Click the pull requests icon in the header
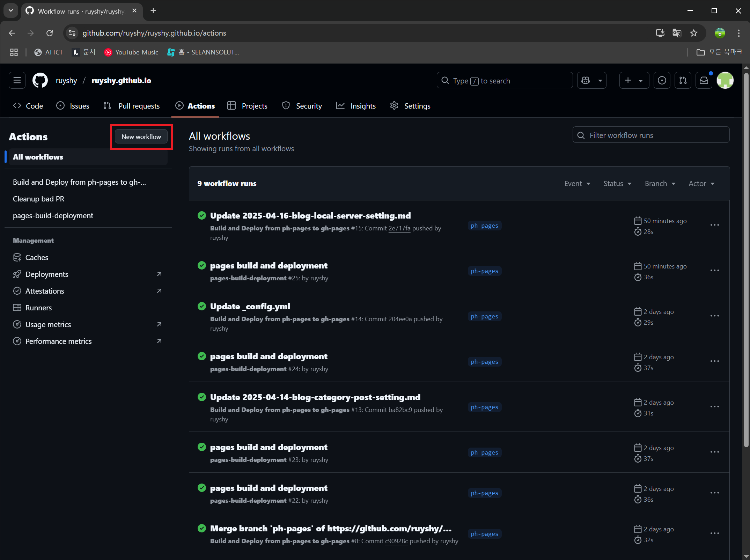The height and width of the screenshot is (560, 750). point(683,80)
